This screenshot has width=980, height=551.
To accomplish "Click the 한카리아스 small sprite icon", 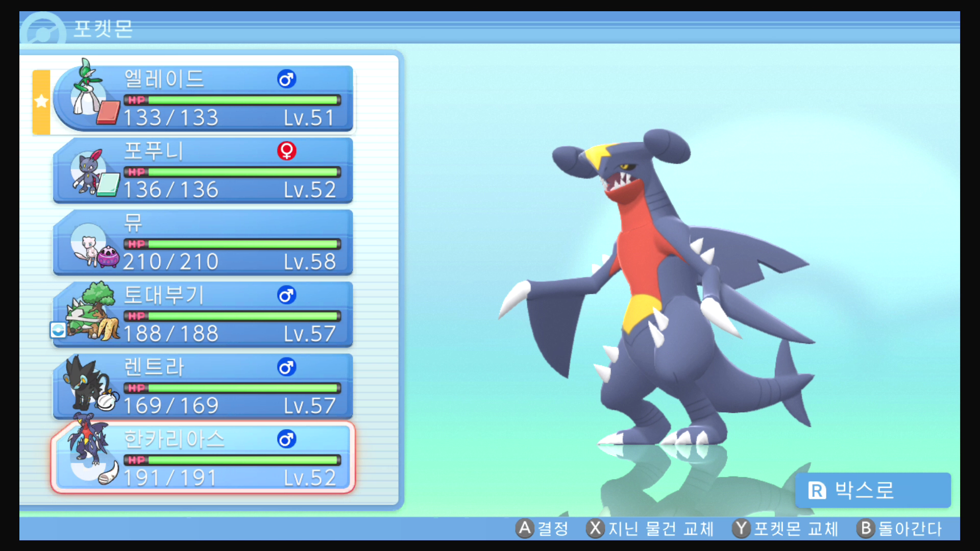I will [88, 439].
